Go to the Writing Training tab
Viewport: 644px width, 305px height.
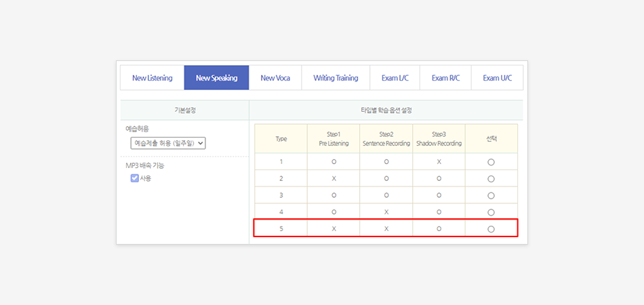tap(336, 77)
